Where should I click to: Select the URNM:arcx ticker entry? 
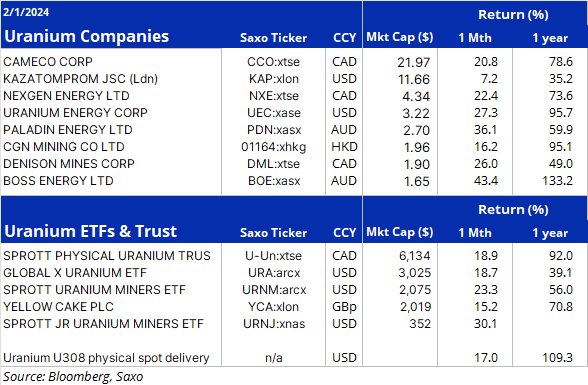[274, 289]
